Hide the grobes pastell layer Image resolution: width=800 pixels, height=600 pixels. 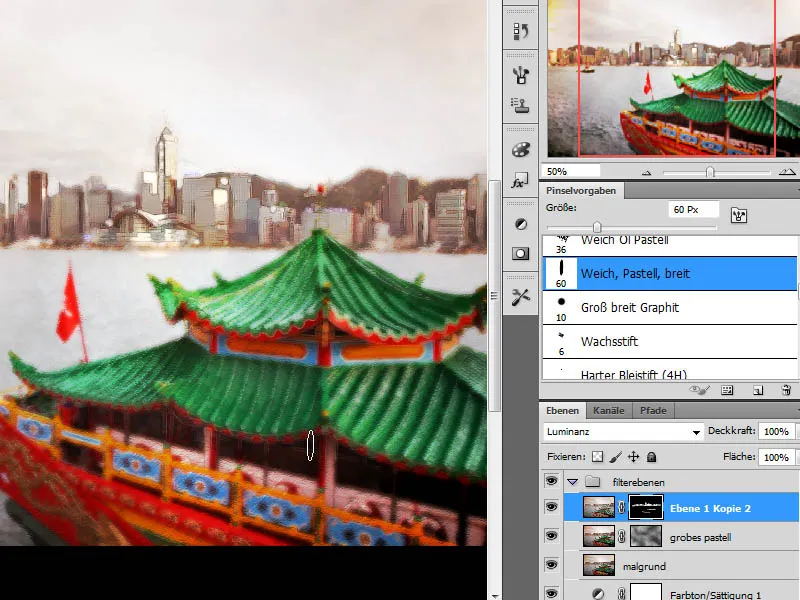[552, 536]
